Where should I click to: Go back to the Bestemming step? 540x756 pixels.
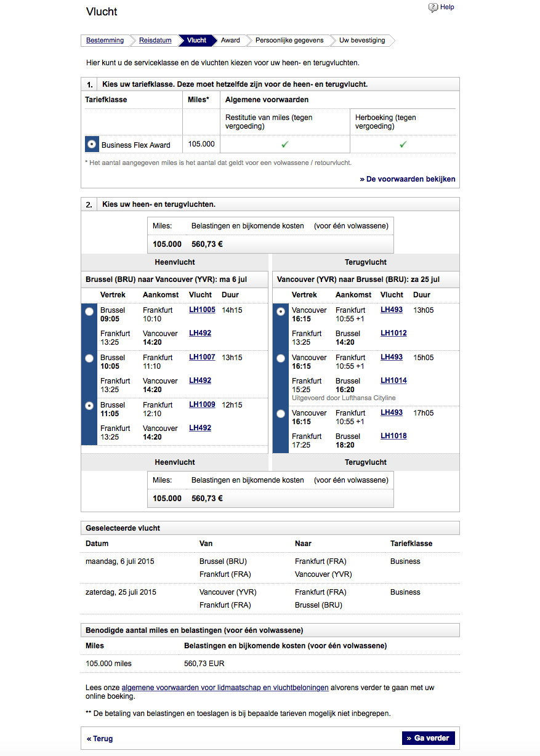point(105,41)
